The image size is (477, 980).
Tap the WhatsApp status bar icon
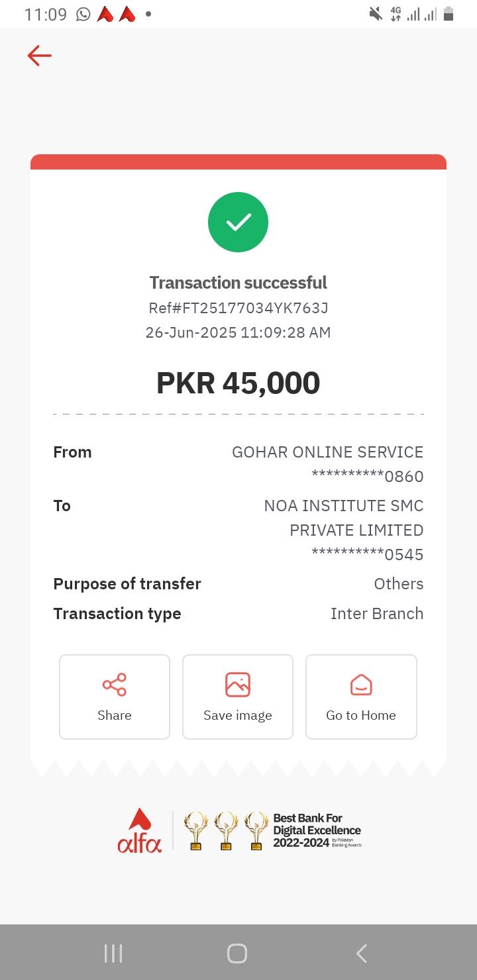click(x=83, y=14)
